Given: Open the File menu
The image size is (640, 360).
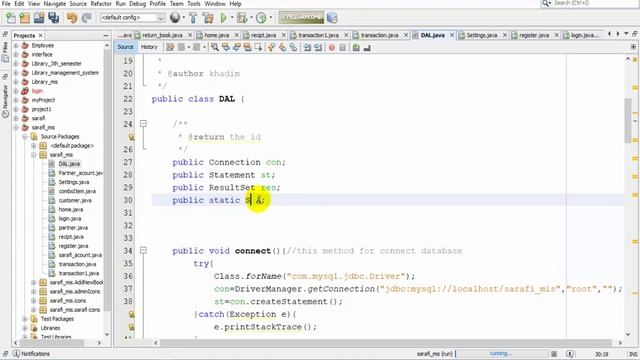Looking at the screenshot, I should (x=6, y=4).
